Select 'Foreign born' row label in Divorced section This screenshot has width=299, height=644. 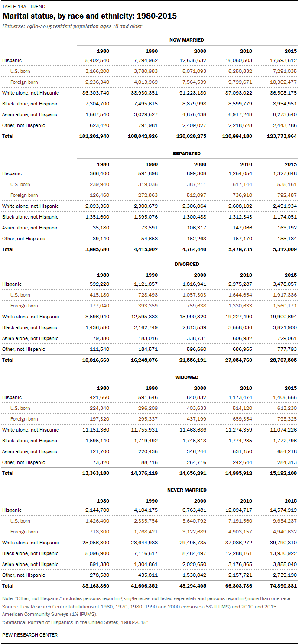click(24, 306)
